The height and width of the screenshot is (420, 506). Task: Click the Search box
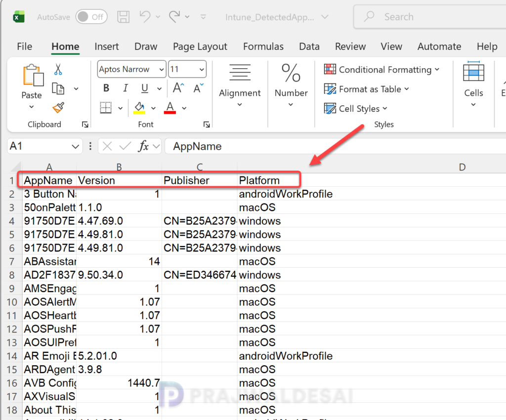429,17
